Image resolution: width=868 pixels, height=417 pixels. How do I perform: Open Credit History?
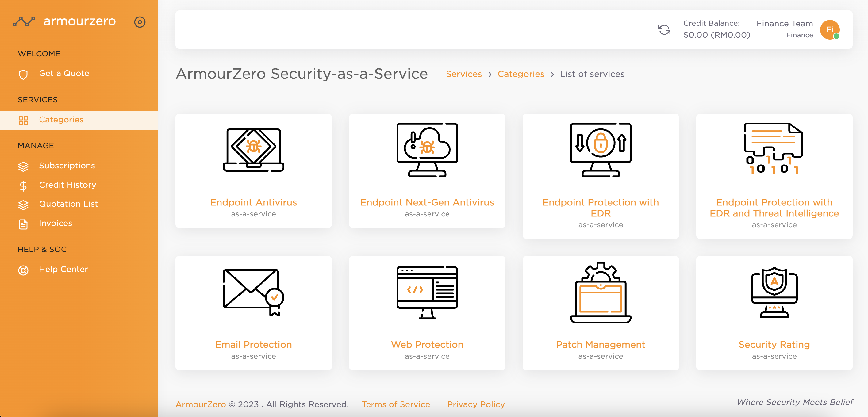(67, 185)
